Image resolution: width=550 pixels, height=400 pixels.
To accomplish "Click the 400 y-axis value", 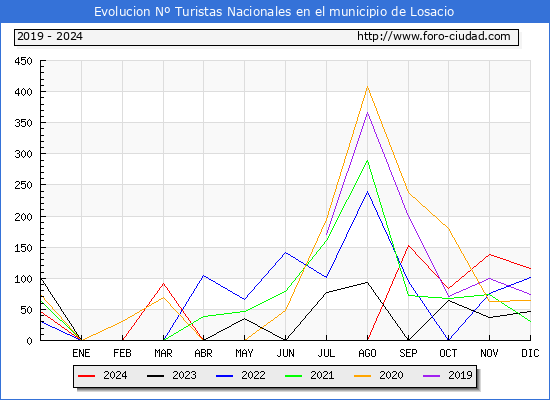I will pyautogui.click(x=24, y=92).
